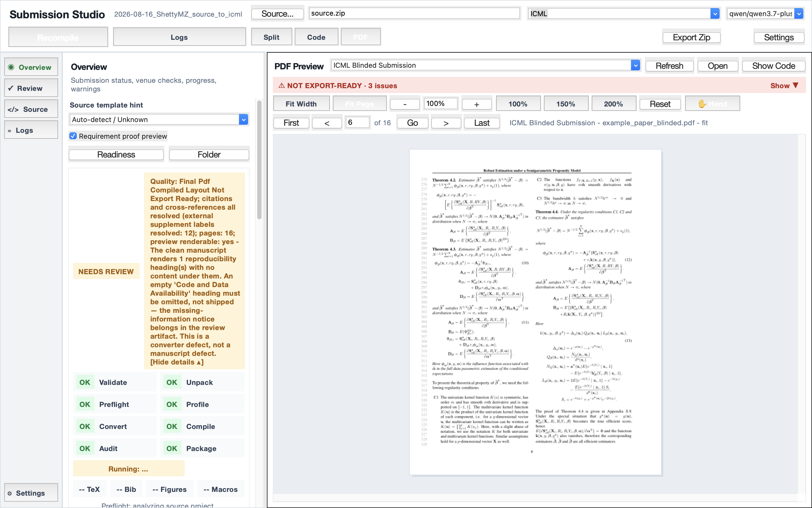The width and height of the screenshot is (812, 508).
Task: Switch to Code view
Action: pyautogui.click(x=316, y=37)
